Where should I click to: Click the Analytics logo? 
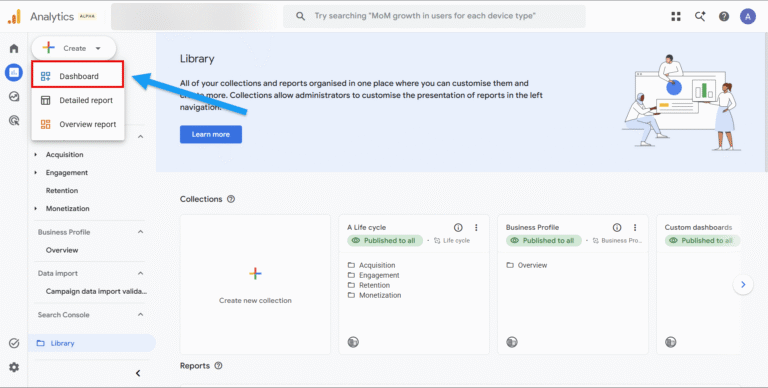point(14,17)
